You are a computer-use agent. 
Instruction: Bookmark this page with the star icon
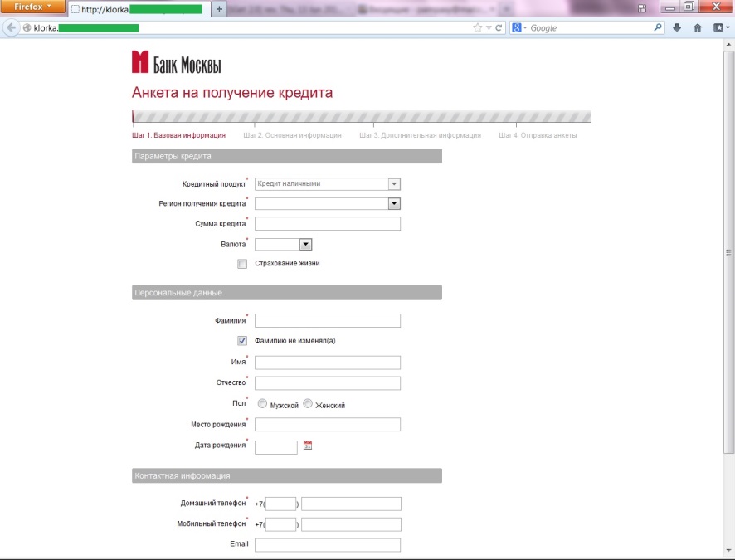[477, 28]
